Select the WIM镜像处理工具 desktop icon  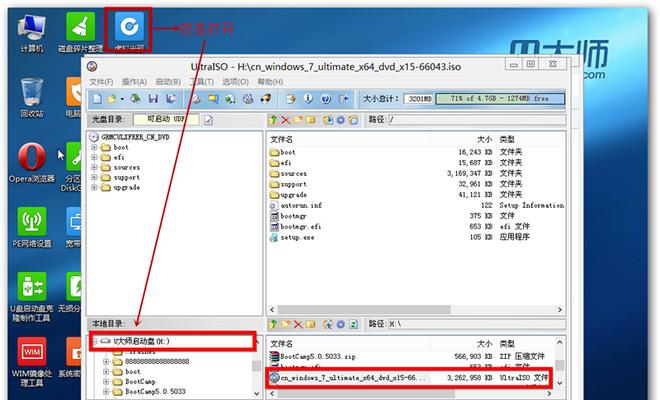pyautogui.click(x=32, y=362)
